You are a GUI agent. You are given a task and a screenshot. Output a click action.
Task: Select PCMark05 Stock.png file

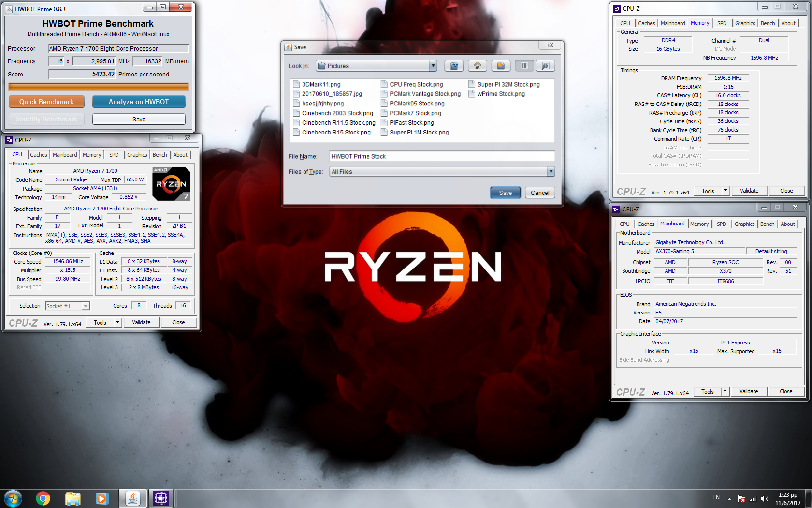[413, 104]
